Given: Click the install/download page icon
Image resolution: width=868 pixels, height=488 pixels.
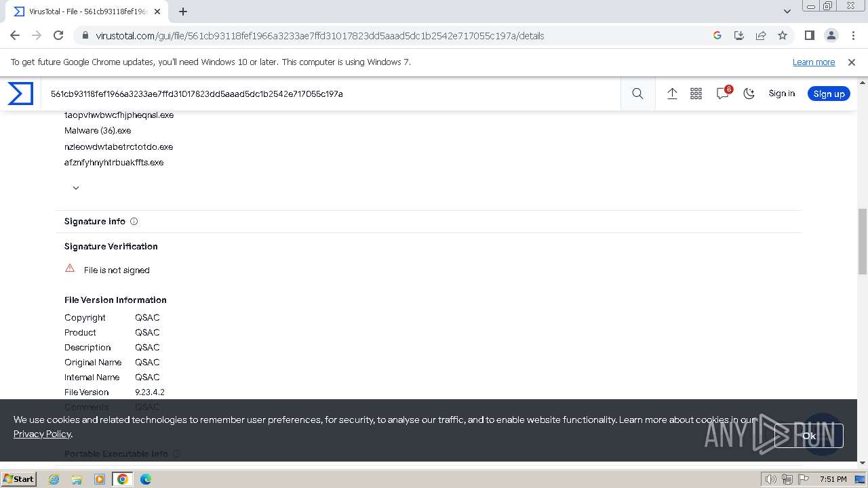Looking at the screenshot, I should tap(739, 35).
